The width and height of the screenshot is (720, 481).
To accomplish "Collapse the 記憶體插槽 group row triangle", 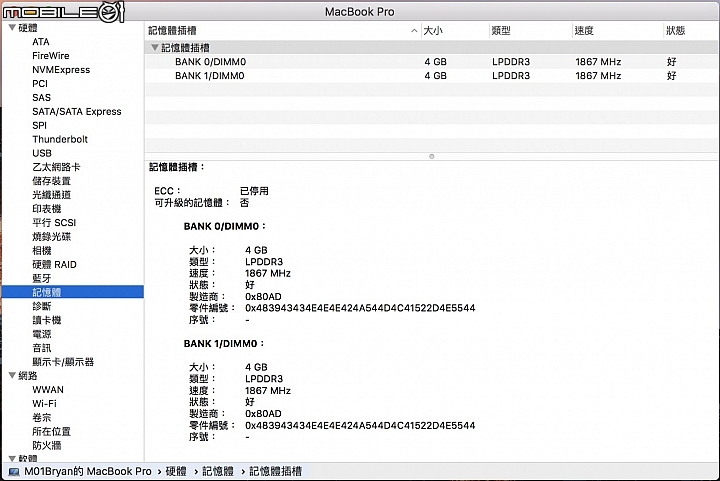I will (155, 47).
